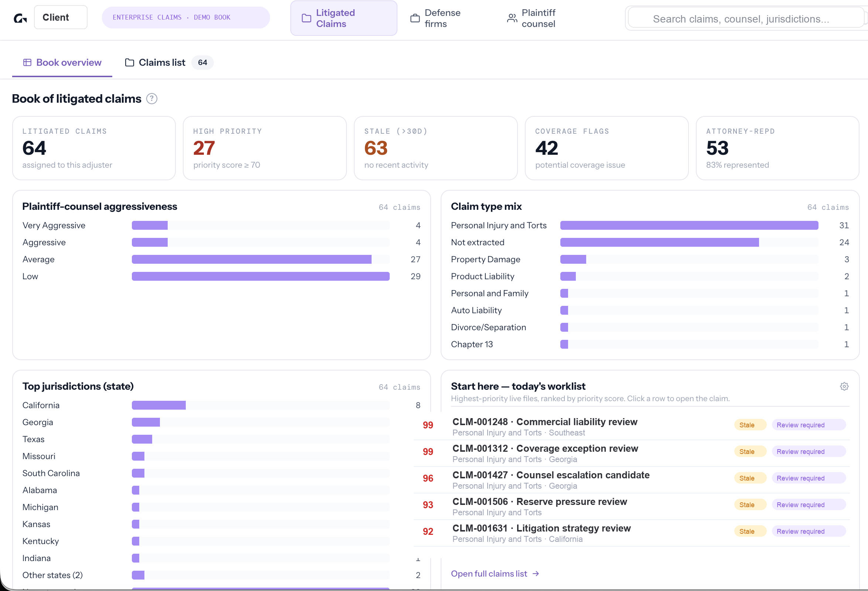Screen dimensions: 868x591
Task: Select the Michigan jurisdiction row
Action: tap(221, 507)
